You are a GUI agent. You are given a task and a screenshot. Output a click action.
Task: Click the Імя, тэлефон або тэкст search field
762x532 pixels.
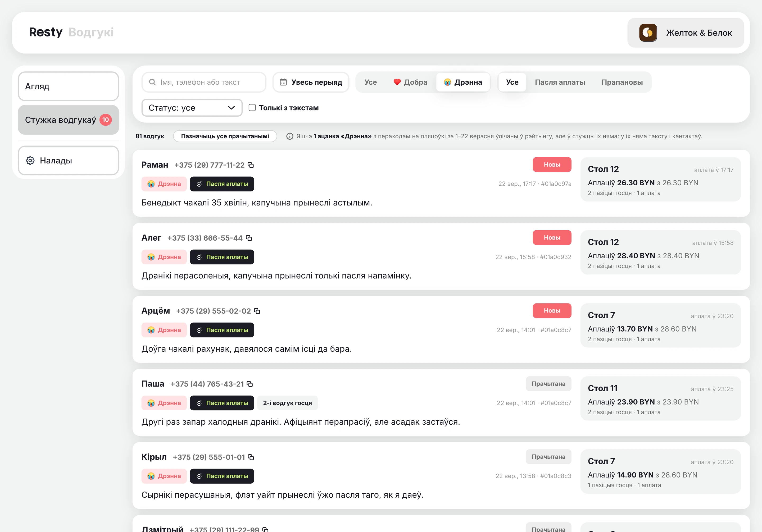[204, 82]
